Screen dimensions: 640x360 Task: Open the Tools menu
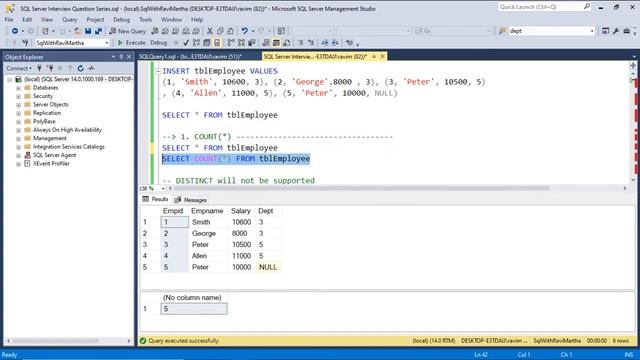coord(145,20)
